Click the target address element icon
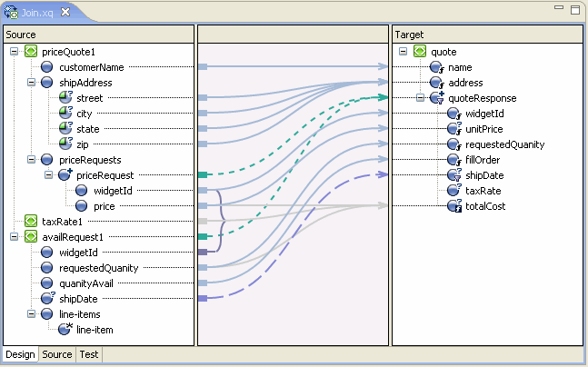This screenshot has width=588, height=367. click(437, 83)
